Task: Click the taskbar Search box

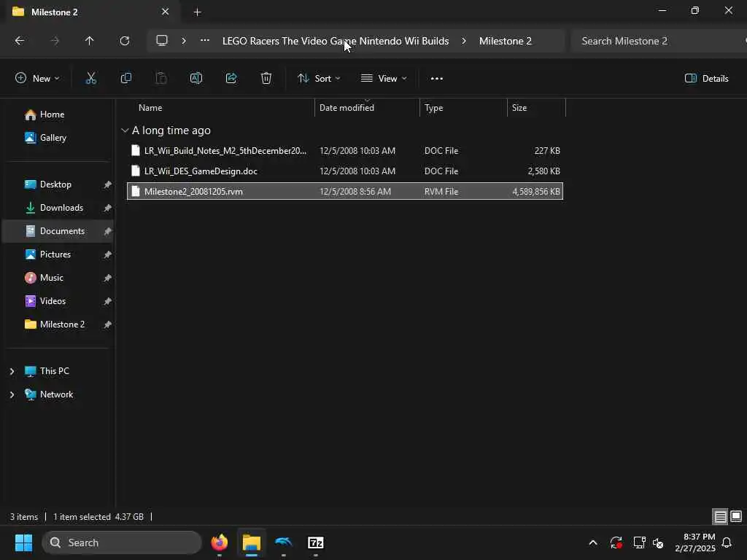Action: tap(122, 542)
